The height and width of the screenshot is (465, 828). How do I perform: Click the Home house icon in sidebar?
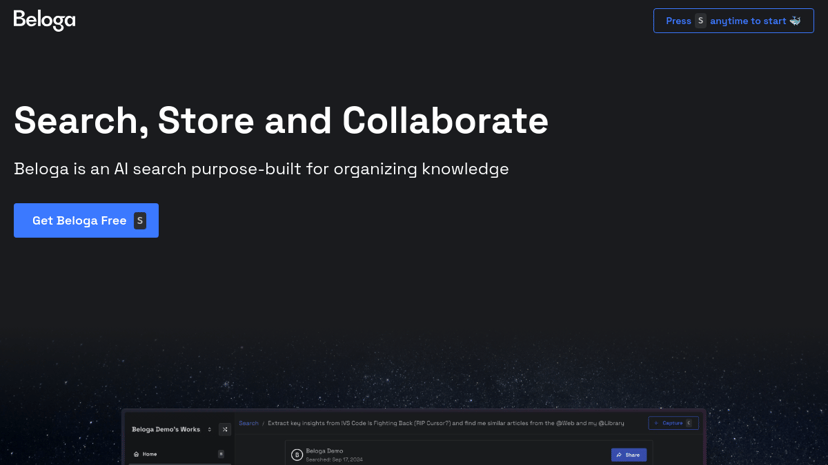136,454
